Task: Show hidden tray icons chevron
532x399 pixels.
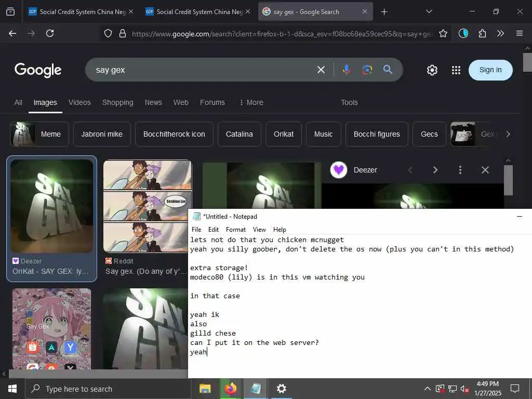Action: pyautogui.click(x=428, y=389)
